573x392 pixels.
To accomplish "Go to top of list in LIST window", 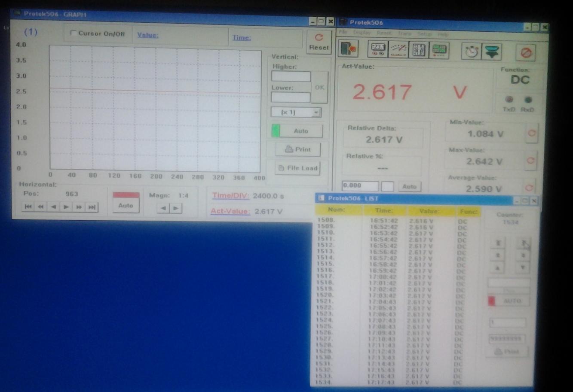I will (x=498, y=243).
